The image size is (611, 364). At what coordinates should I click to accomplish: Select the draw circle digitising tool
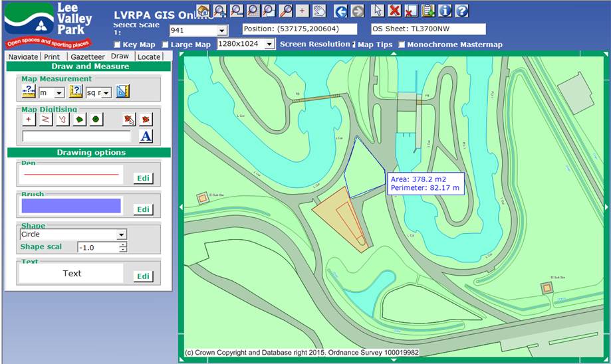[x=96, y=120]
